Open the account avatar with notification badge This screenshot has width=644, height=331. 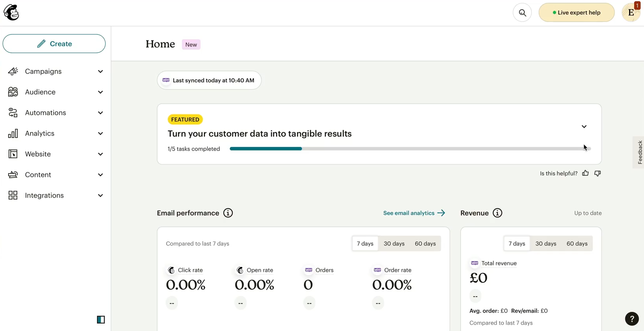pos(631,13)
